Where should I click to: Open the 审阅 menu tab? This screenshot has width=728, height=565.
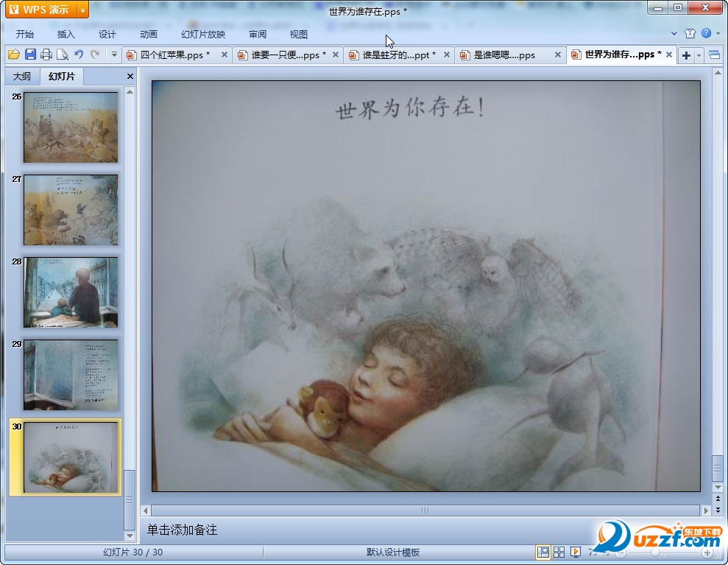[257, 35]
